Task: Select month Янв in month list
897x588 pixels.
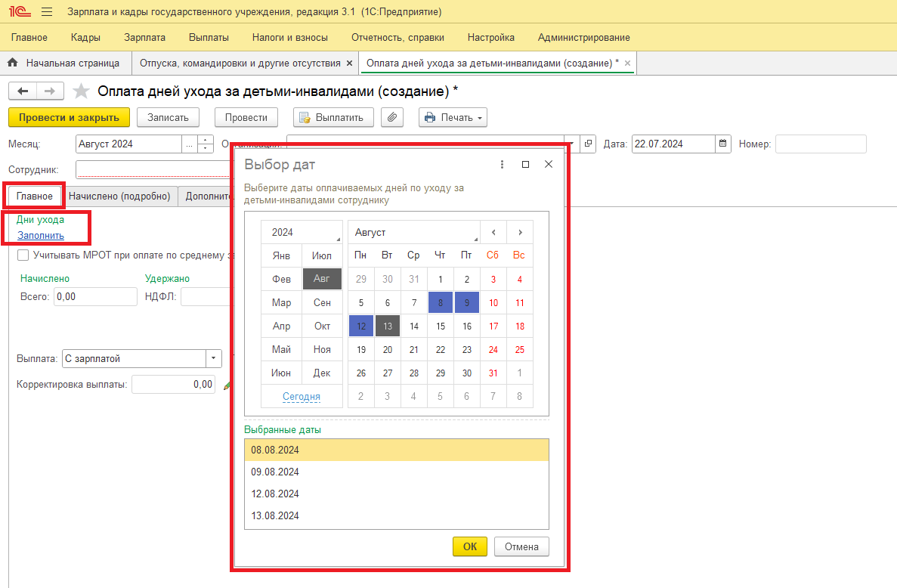Action: (x=281, y=255)
